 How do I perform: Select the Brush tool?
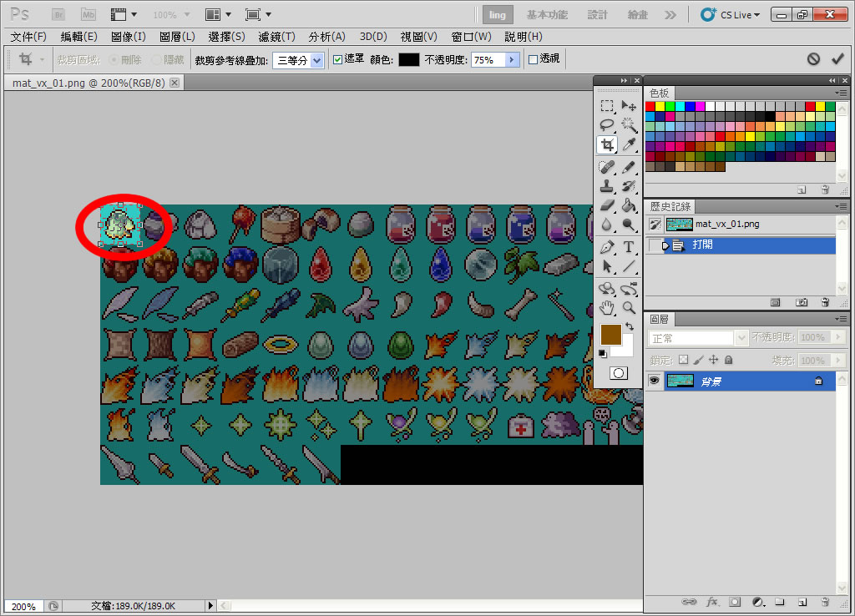pyautogui.click(x=629, y=167)
